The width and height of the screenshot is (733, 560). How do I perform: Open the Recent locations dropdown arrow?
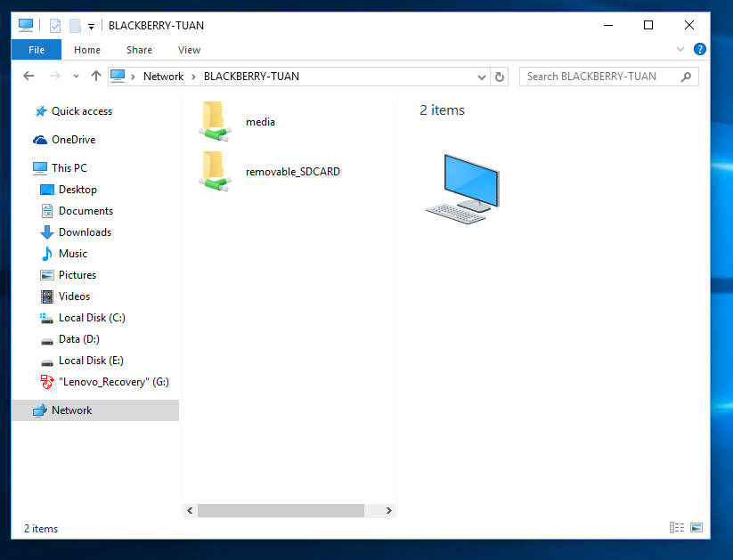coord(76,77)
